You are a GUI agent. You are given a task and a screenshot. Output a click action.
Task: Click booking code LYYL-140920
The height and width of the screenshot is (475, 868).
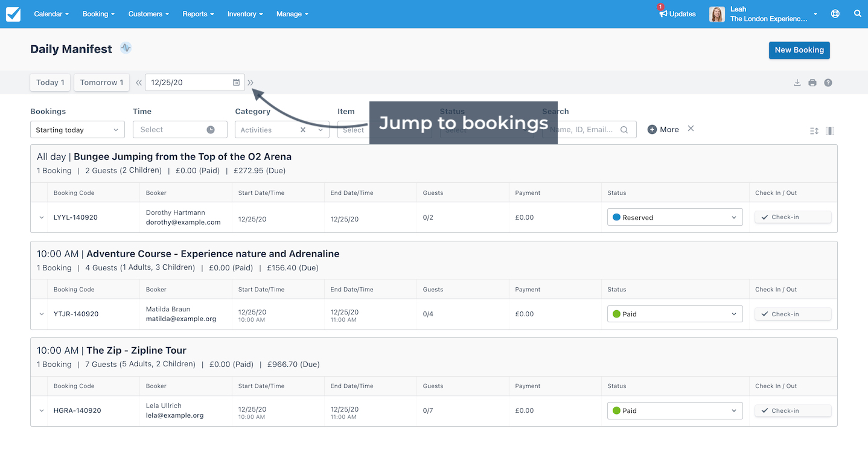(76, 217)
